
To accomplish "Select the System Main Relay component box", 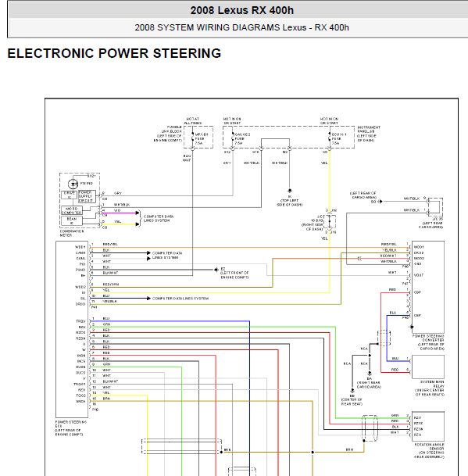I will 428,367.
